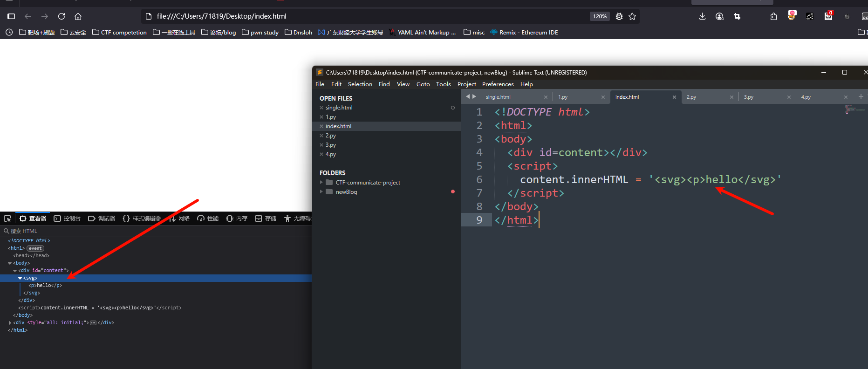Image resolution: width=868 pixels, height=369 pixels.
Task: Open the history clock icon in bookmarks bar
Action: 9,32
